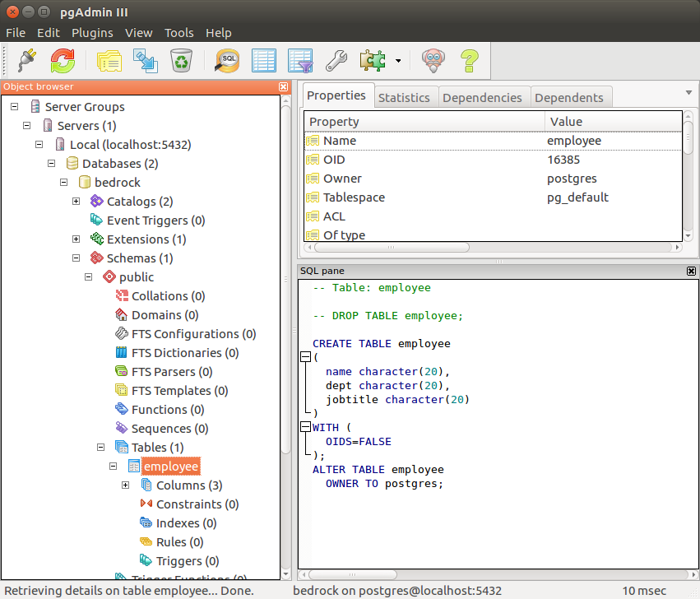Expand the Columns (3) node
This screenshot has width=700, height=599.
[126, 485]
